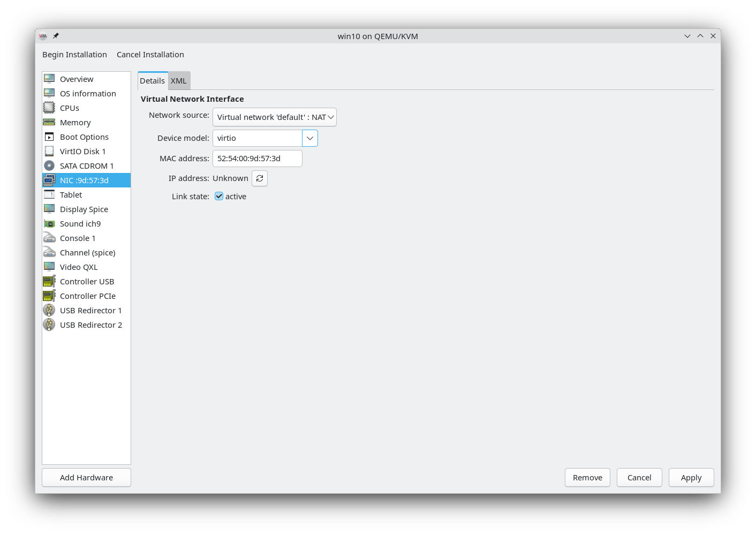
Task: Click the Apply button
Action: click(x=691, y=478)
